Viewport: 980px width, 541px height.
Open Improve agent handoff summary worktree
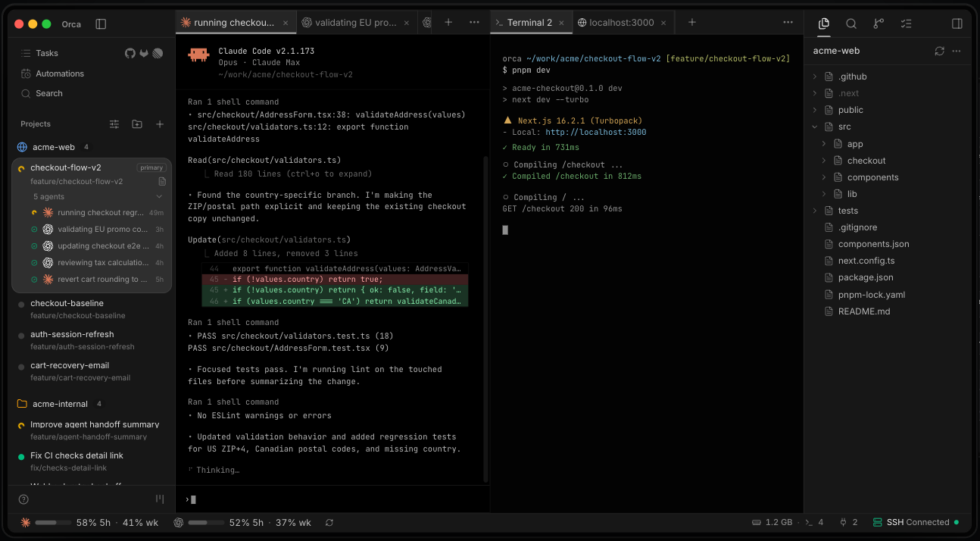coord(92,430)
